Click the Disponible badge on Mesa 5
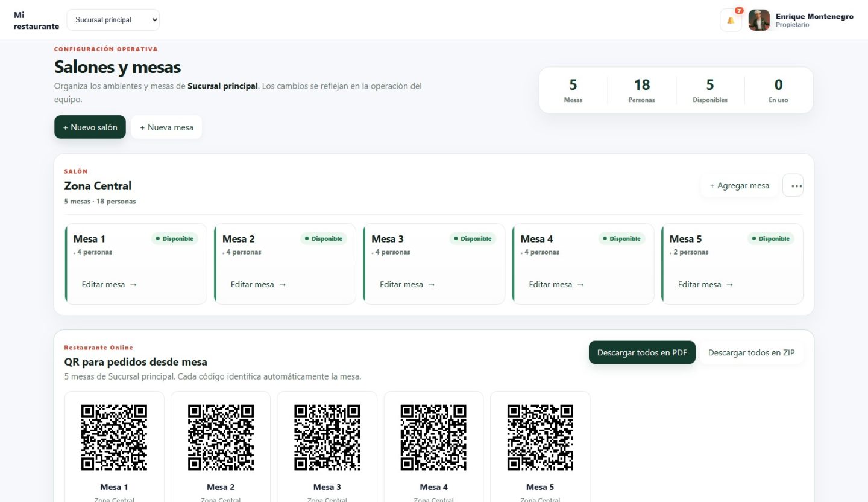Image resolution: width=868 pixels, height=502 pixels. point(771,238)
